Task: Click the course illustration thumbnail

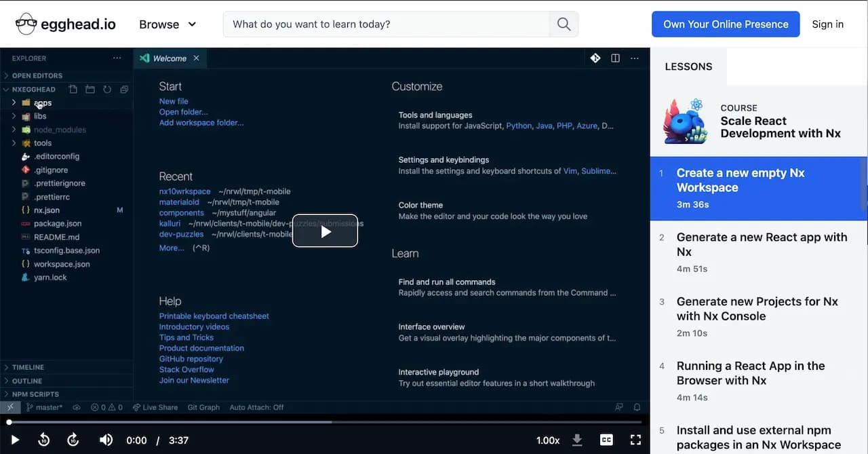Action: (686, 121)
